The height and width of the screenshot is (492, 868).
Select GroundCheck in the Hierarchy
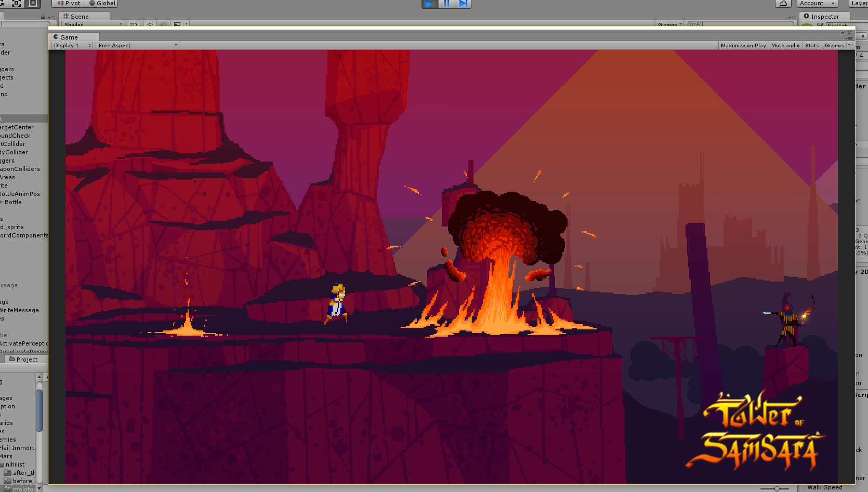15,136
